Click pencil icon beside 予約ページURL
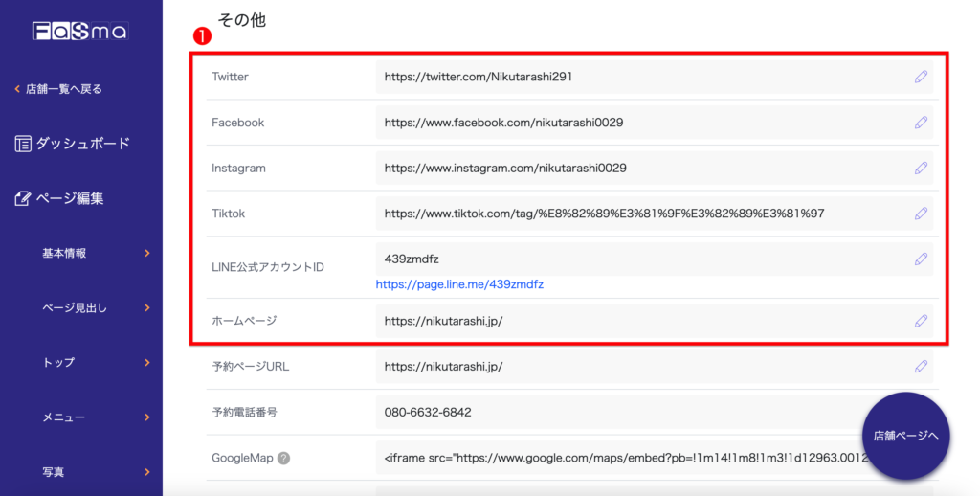 tap(921, 366)
